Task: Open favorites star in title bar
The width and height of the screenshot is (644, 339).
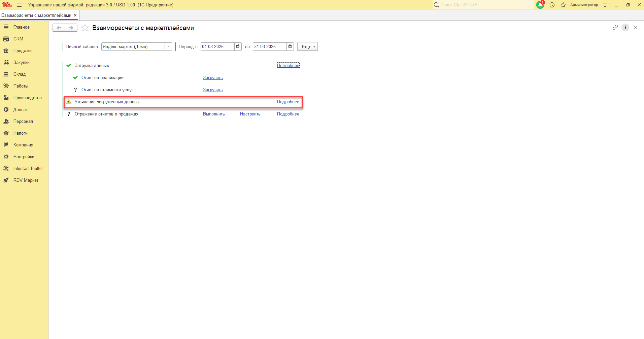Action: click(563, 5)
